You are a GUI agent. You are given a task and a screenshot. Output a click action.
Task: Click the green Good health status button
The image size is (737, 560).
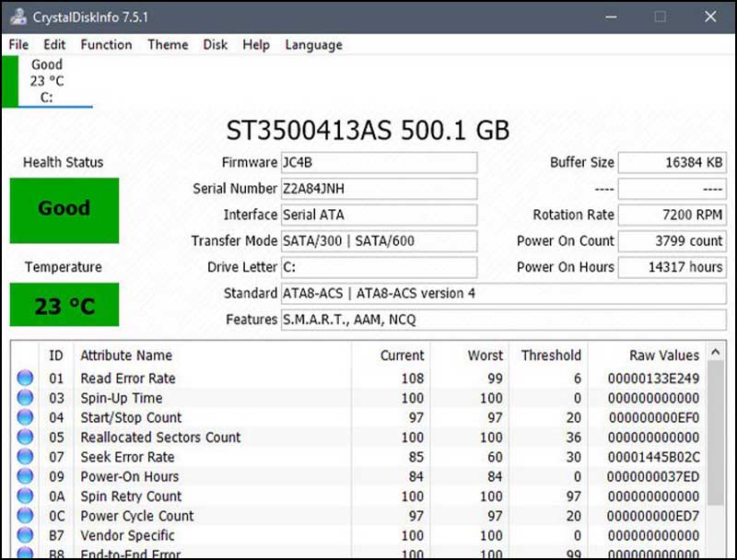point(64,211)
